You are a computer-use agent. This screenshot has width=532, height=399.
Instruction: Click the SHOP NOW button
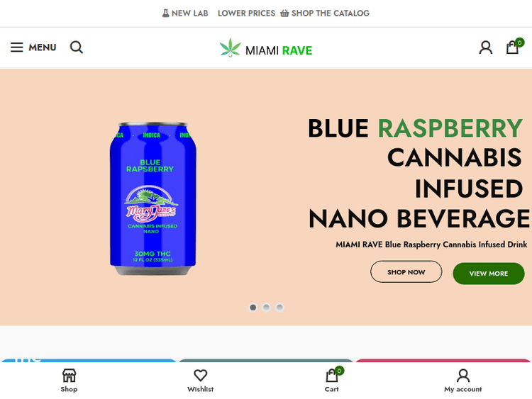[406, 272]
